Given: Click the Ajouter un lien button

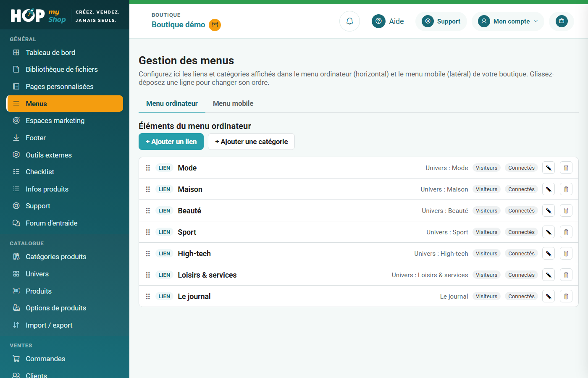Looking at the screenshot, I should (171, 142).
